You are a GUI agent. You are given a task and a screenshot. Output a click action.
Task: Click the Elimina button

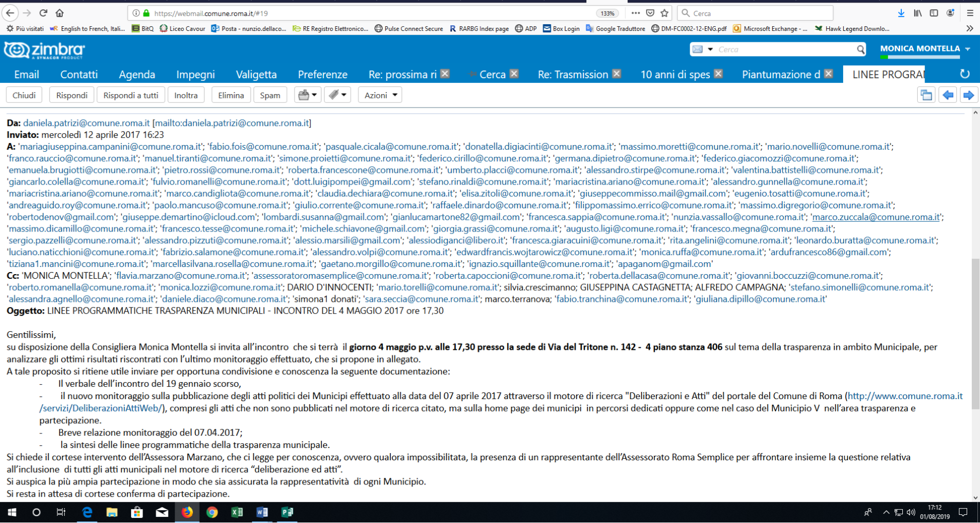pos(231,95)
